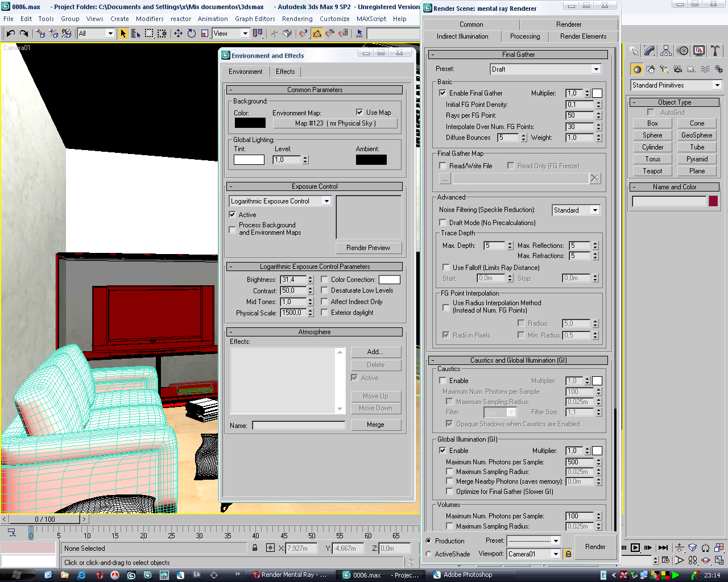728x582 pixels.
Task: Click the Add atmosphere effect button
Action: 375,352
